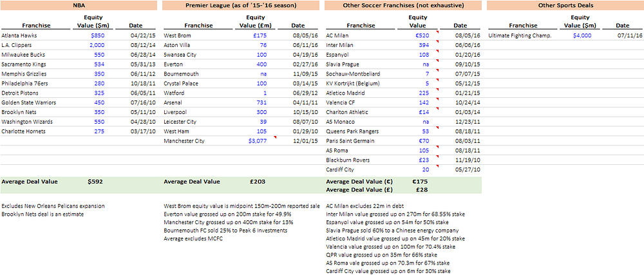Select L.A. Clippers equity value 2,000
Image resolution: width=644 pixels, height=275 pixels.
(x=97, y=45)
